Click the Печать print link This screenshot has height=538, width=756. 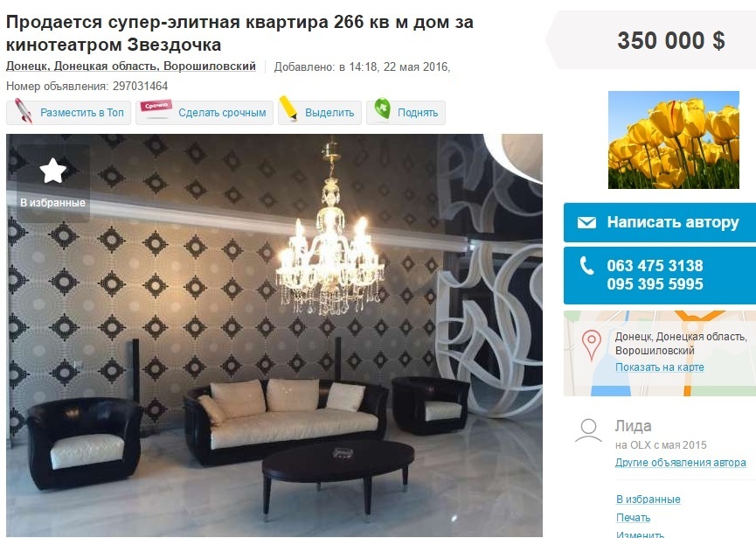pyautogui.click(x=633, y=518)
